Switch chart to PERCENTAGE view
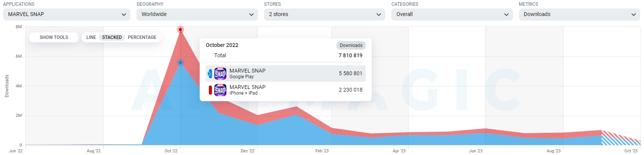Screen dimensions: 644x155 [142, 37]
